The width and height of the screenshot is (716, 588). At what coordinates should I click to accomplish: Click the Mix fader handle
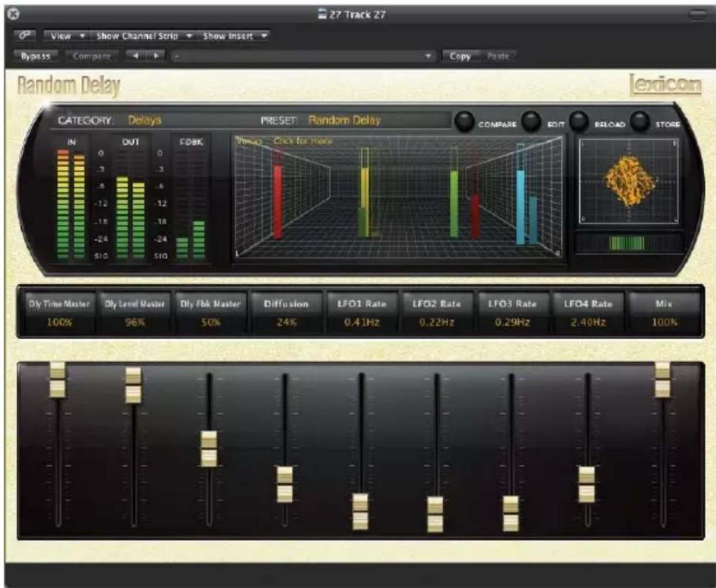tap(663, 380)
